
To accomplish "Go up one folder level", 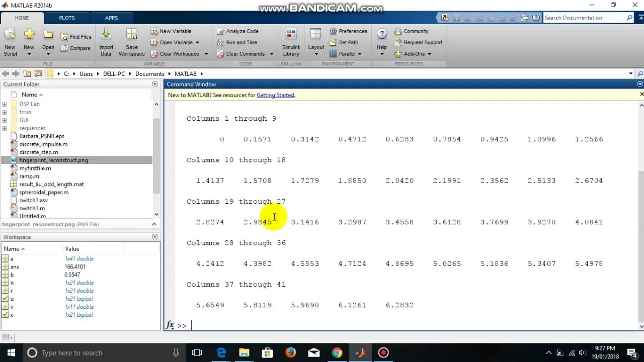I will [27, 74].
